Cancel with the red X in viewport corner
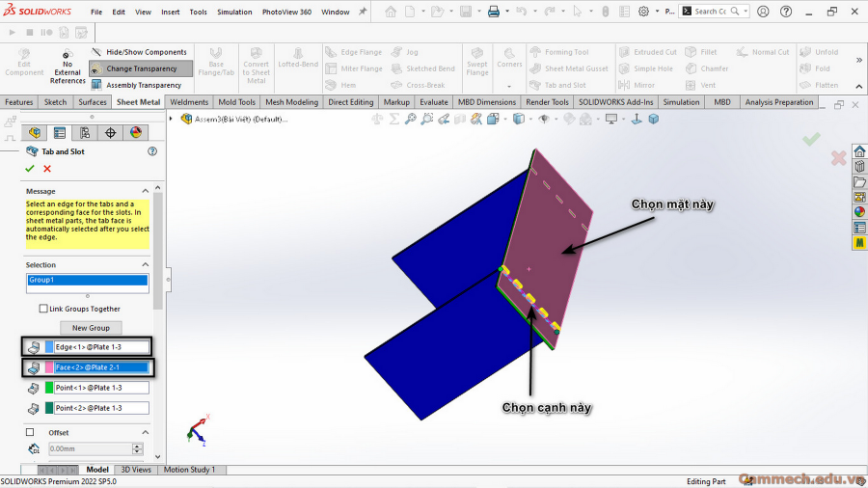This screenshot has width=868, height=488. click(x=839, y=158)
